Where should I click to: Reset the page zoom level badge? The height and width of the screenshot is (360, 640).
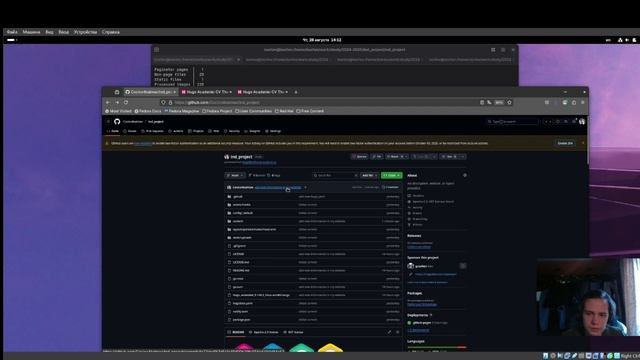pos(499,102)
